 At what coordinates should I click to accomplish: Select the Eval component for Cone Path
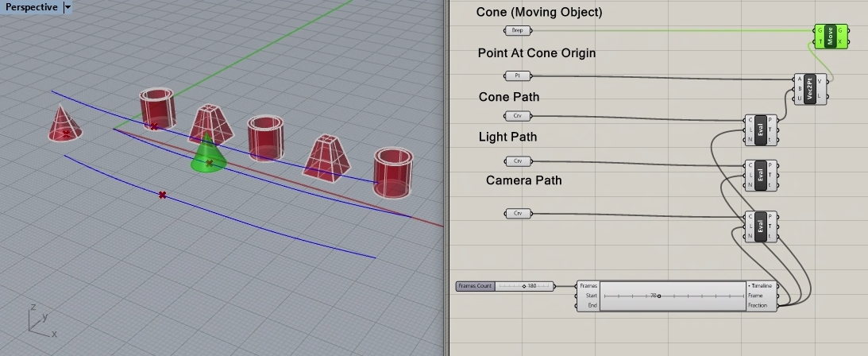[x=761, y=130]
